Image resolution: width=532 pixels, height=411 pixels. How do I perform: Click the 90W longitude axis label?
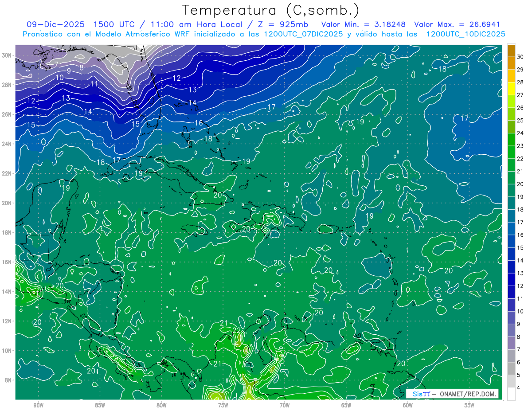tap(39, 405)
